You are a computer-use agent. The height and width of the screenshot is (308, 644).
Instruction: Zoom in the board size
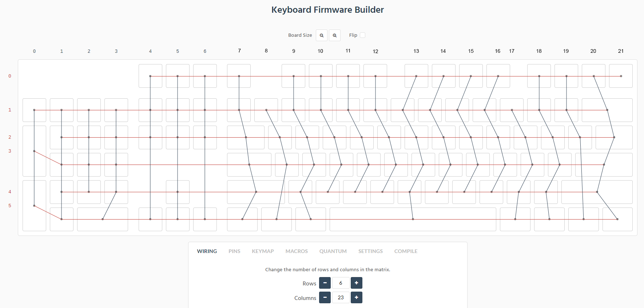click(x=335, y=35)
